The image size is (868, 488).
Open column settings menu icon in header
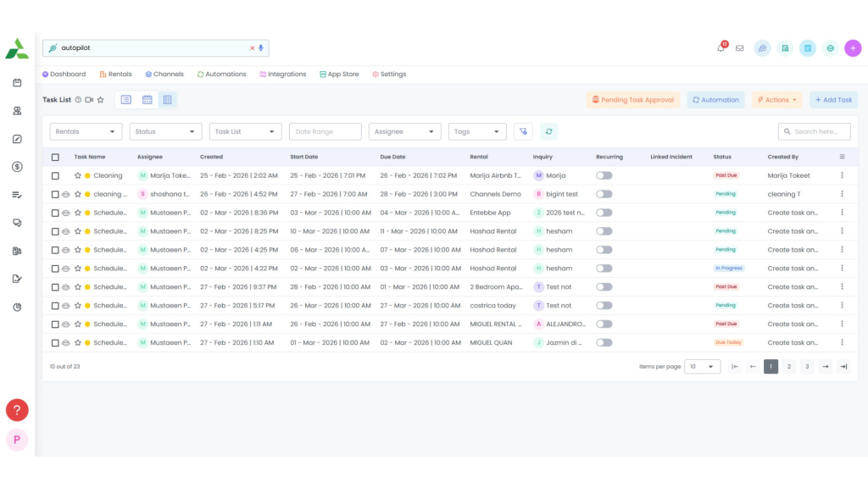point(842,157)
